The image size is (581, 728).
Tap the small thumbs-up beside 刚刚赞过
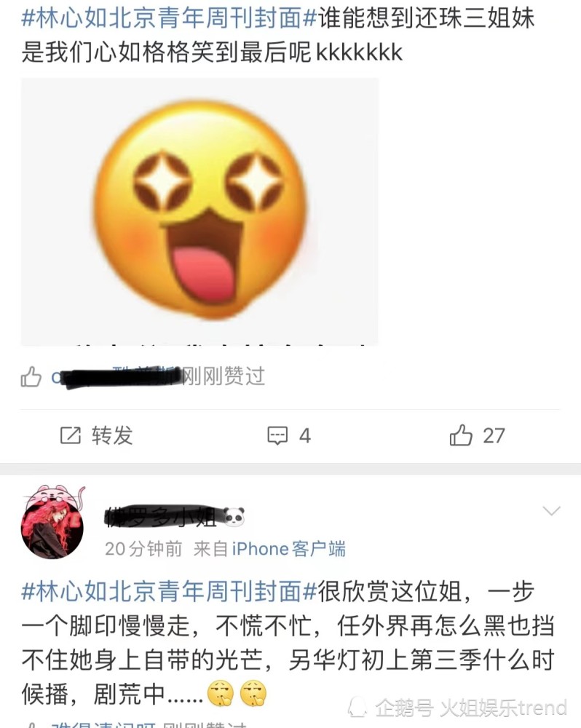pos(31,376)
